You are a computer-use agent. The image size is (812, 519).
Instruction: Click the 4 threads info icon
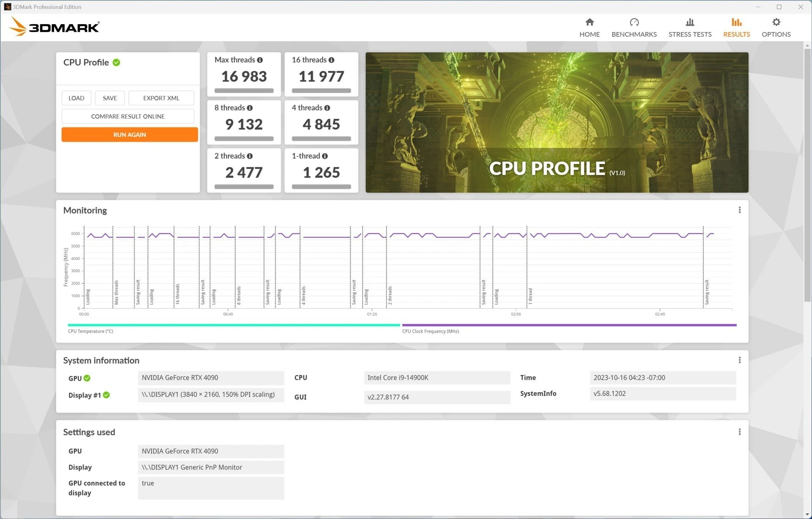point(327,108)
